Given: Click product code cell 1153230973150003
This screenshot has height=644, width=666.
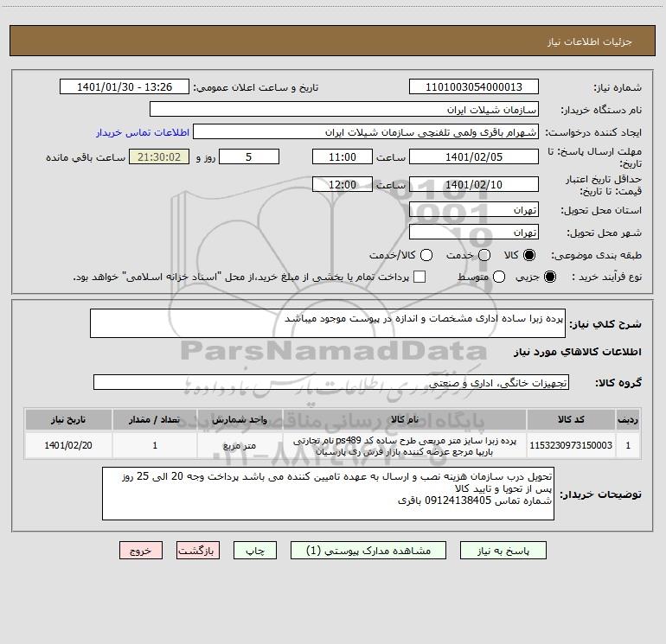Looking at the screenshot, I should pos(571,445).
